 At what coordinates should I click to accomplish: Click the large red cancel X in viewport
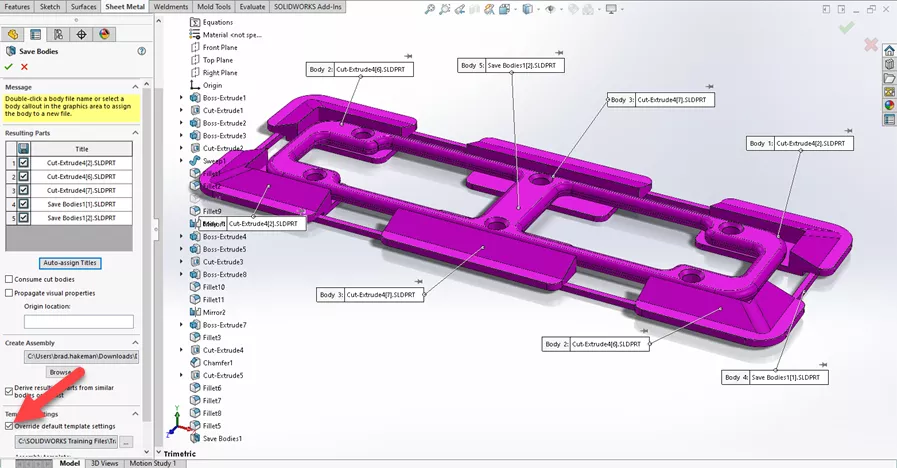(871, 44)
